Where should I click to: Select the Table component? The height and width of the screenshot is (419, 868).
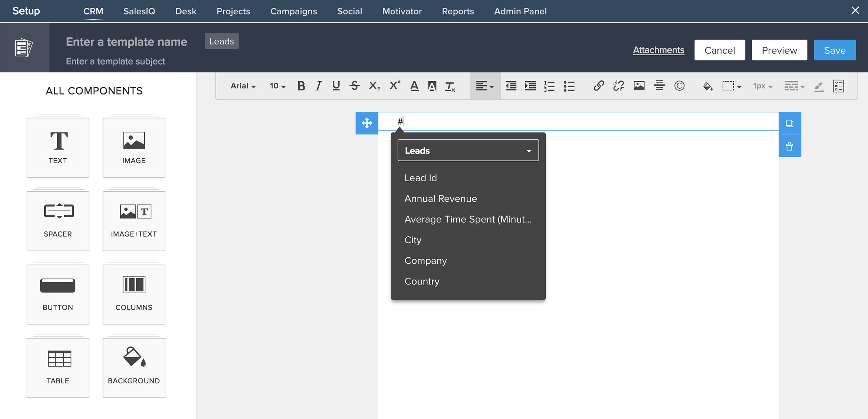point(58,367)
